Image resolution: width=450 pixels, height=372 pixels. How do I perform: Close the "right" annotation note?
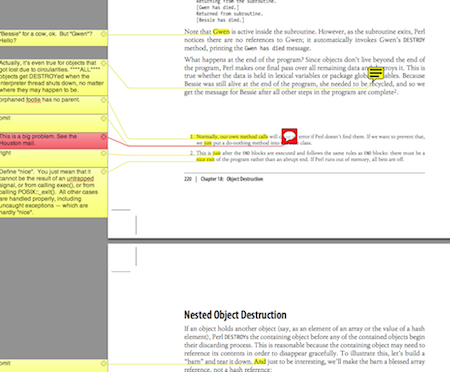[x=104, y=153]
